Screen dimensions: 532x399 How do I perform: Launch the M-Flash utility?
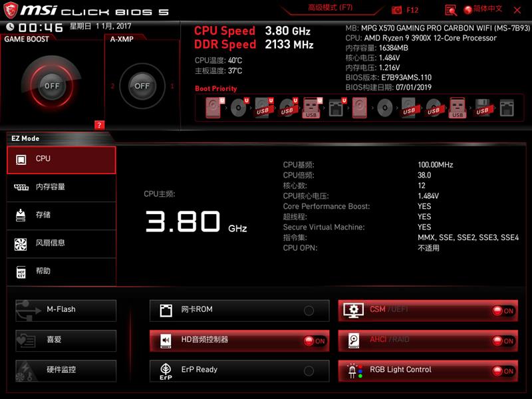point(65,309)
